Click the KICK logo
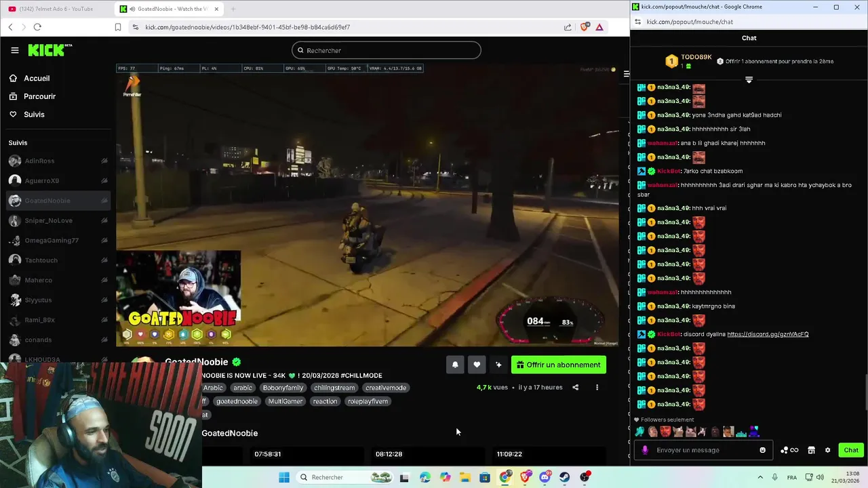 tap(50, 50)
